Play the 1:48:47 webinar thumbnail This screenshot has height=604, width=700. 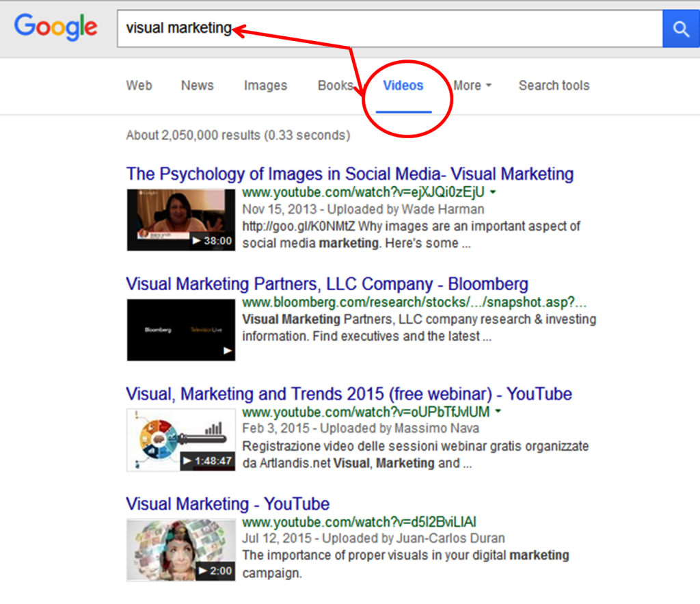click(x=180, y=440)
